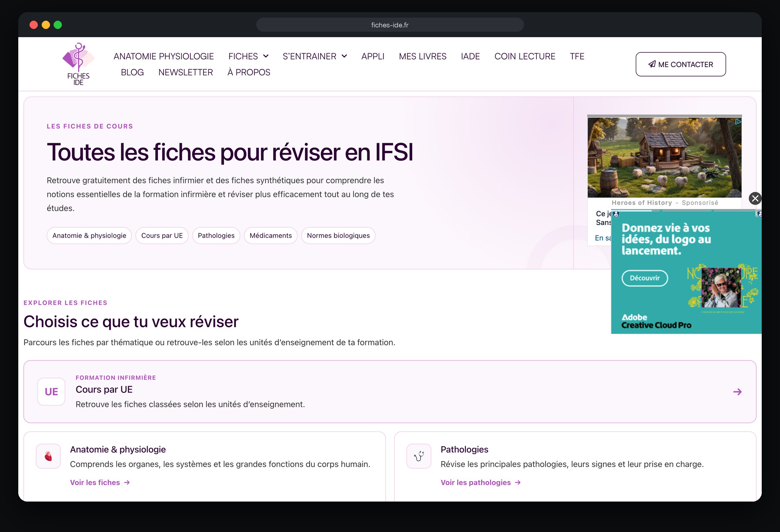Click the UE icon tile
This screenshot has width=780, height=532.
coord(51,391)
